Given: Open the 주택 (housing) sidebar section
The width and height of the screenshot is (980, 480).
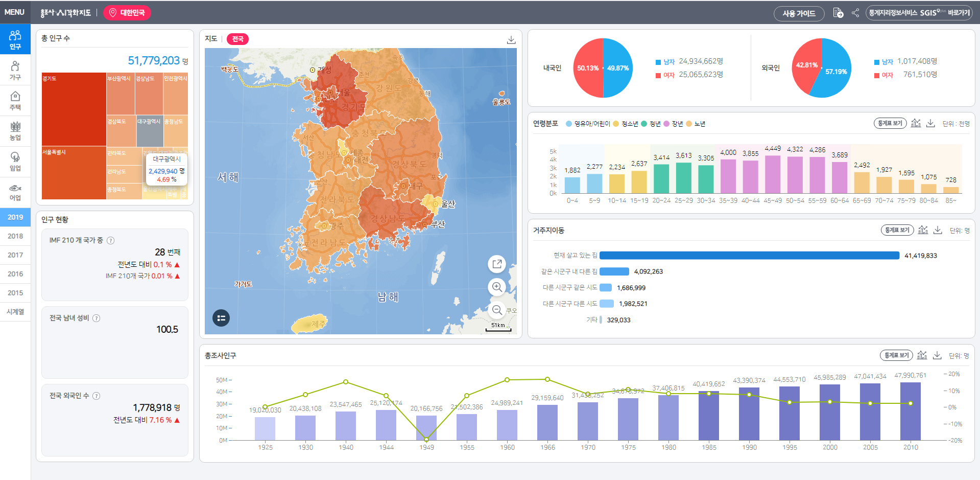Looking at the screenshot, I should [15, 100].
